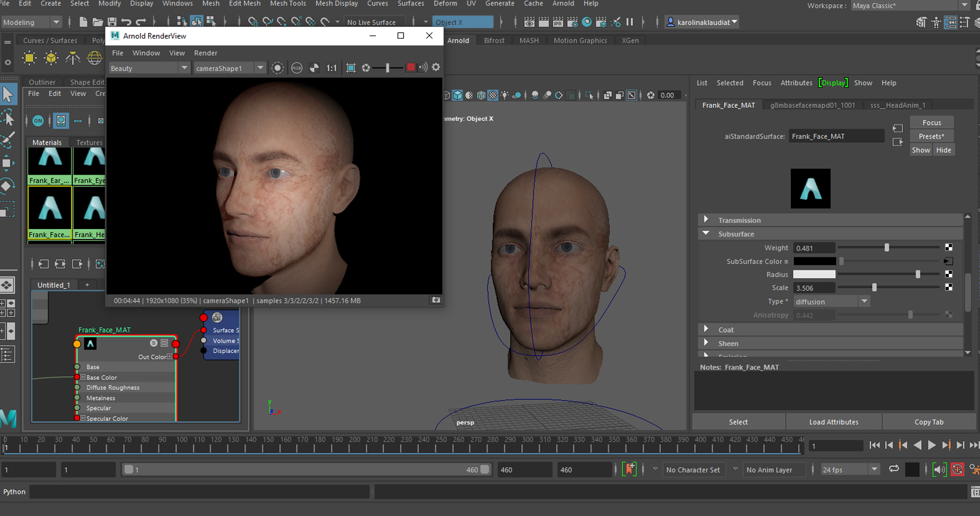Pause Viewport 2.0 display updates
This screenshot has height=516, width=980.
pos(630,22)
